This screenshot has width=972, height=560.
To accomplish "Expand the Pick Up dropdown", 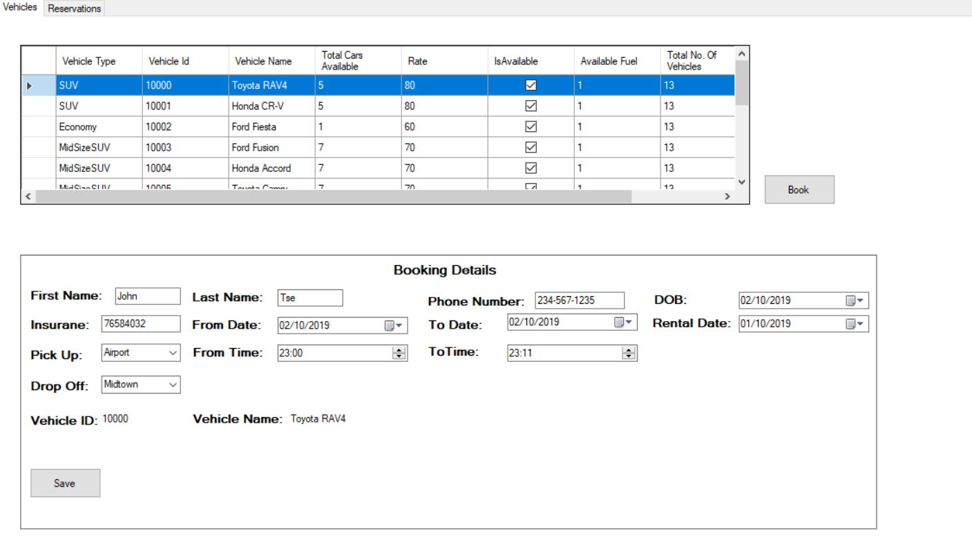I will (173, 353).
